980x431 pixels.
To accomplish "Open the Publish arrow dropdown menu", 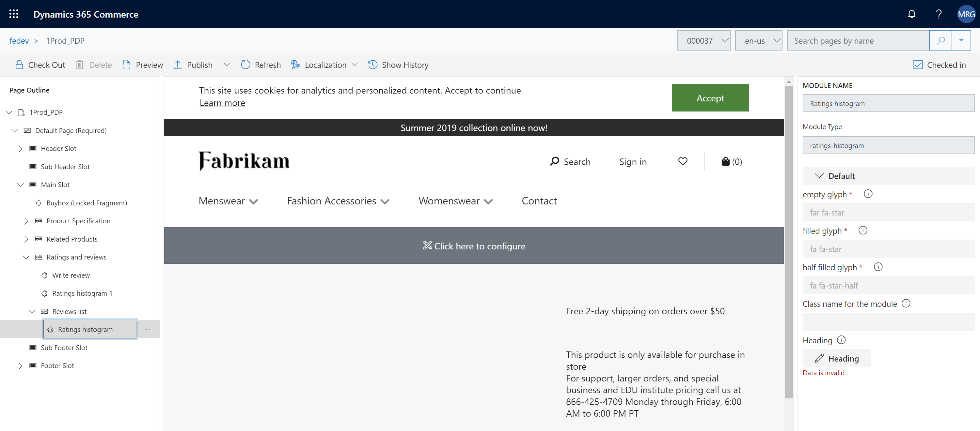I will [226, 65].
